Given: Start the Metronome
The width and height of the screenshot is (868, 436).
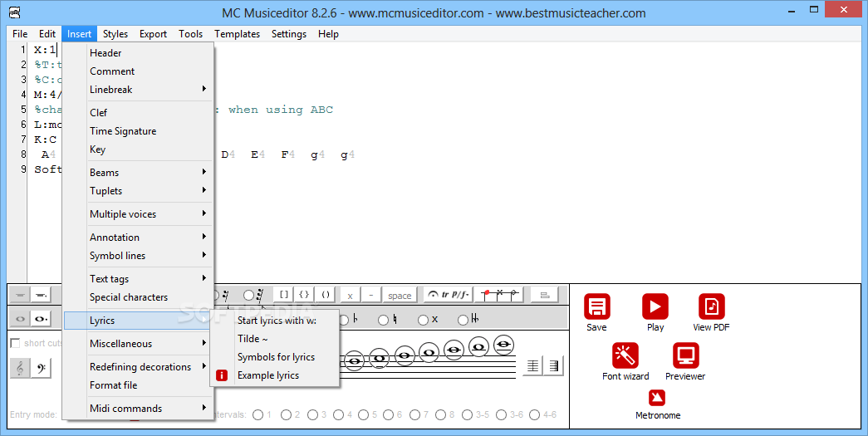Looking at the screenshot, I should click(657, 399).
